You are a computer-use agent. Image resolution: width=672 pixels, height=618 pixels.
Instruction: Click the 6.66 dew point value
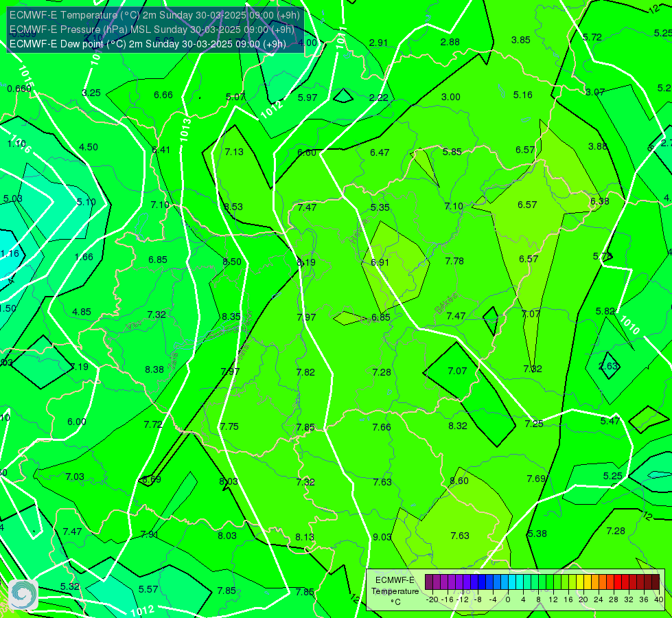[x=163, y=95]
